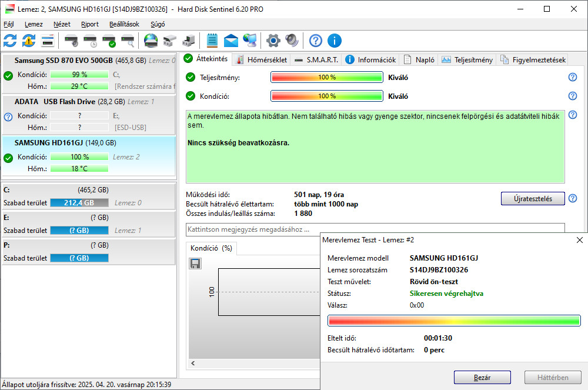Screen dimensions: 588x390
Task: Click the disk panel view toolbar icon
Action: coord(48,41)
